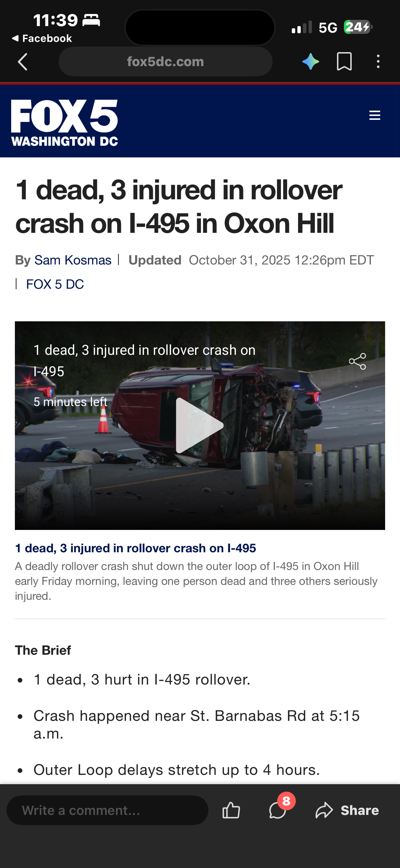The height and width of the screenshot is (868, 400).
Task: Open the FOX 5 DC source link
Action: 55,284
